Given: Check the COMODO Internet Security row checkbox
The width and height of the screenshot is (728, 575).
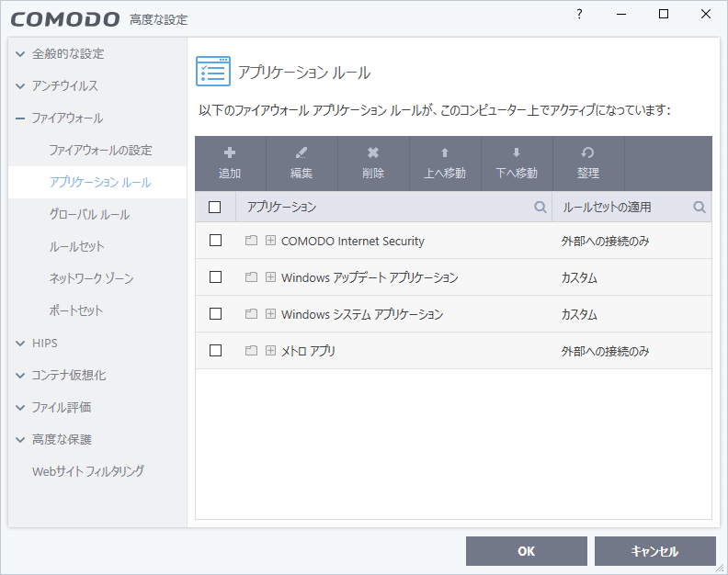Looking at the screenshot, I should click(216, 241).
